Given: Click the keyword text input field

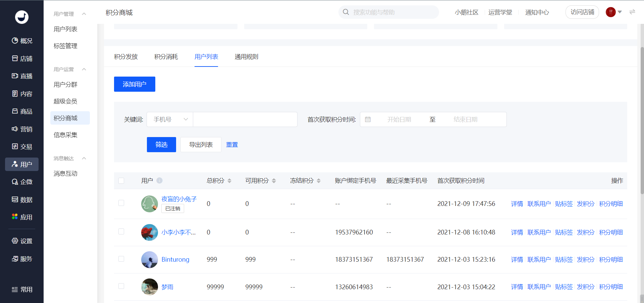Looking at the screenshot, I should tap(245, 119).
